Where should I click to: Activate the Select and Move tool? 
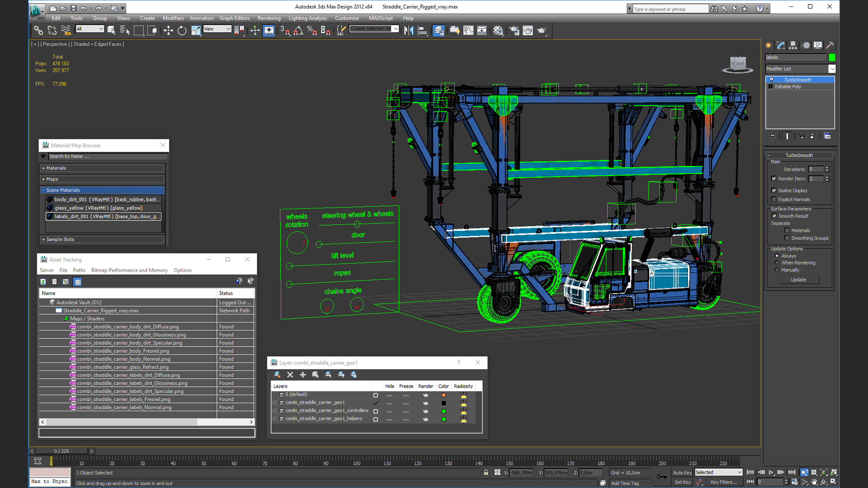pyautogui.click(x=168, y=30)
